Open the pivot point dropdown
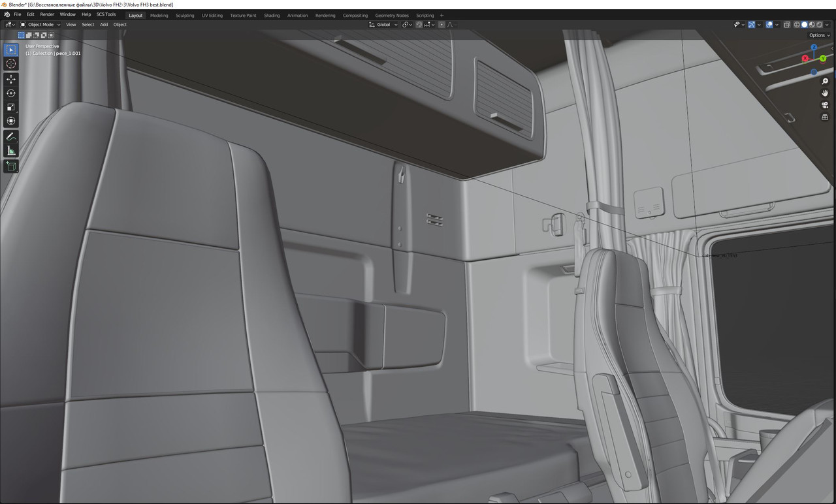836x504 pixels. coord(407,25)
